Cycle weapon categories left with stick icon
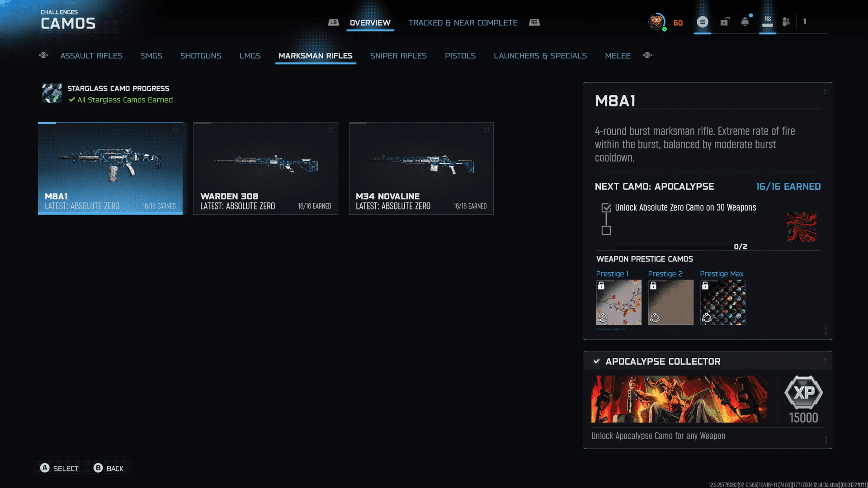Viewport: 868px width, 488px height. pyautogui.click(x=43, y=55)
